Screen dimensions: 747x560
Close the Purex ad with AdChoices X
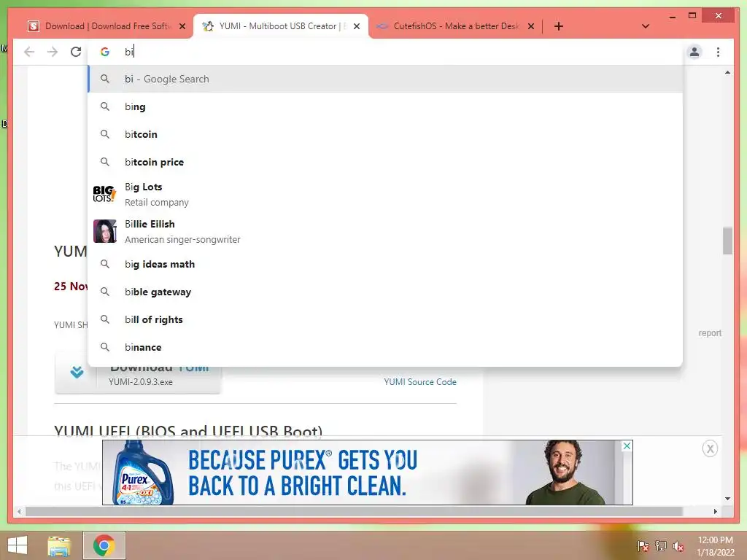click(627, 446)
